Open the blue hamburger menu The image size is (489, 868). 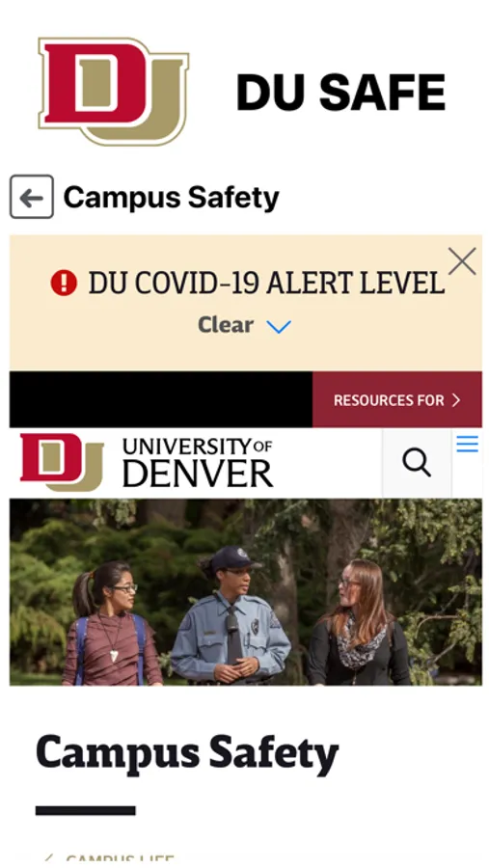point(468,444)
